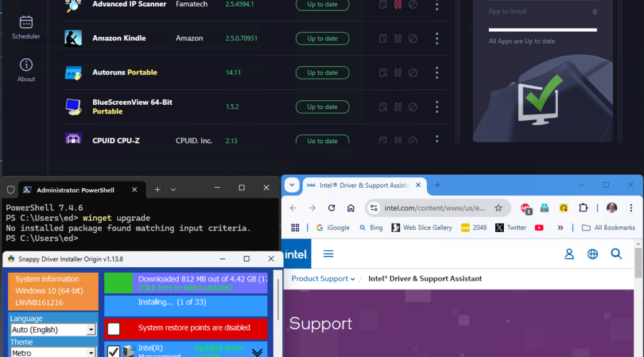Open the Chrome extensions puzzle icon
Image resolution: width=644 pixels, height=357 pixels.
583,208
